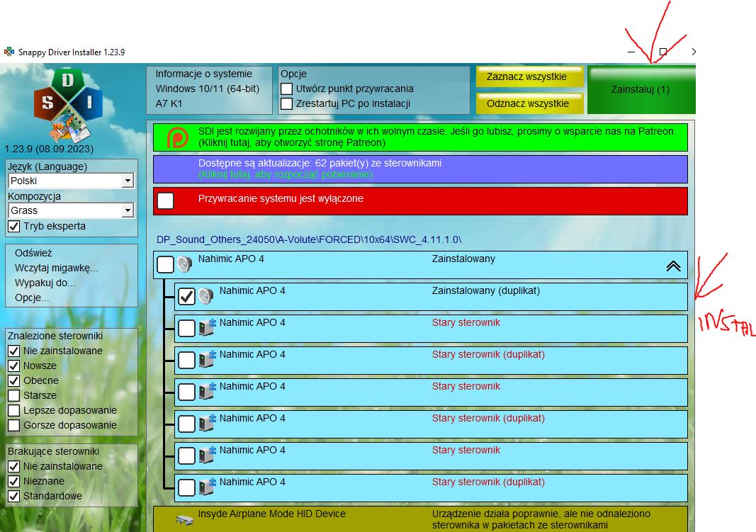Click speaker icon of the duplicate Nahimic entry
The height and width of the screenshot is (532, 756).
[x=206, y=297]
